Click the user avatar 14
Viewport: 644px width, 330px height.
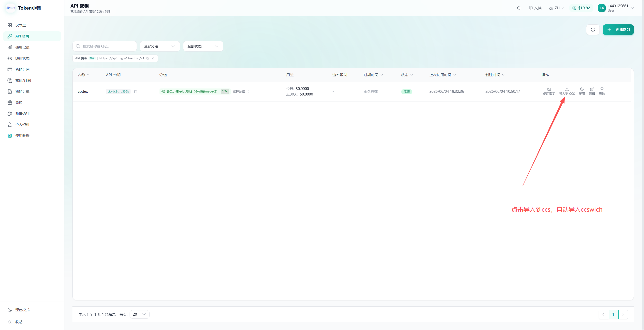coord(602,8)
